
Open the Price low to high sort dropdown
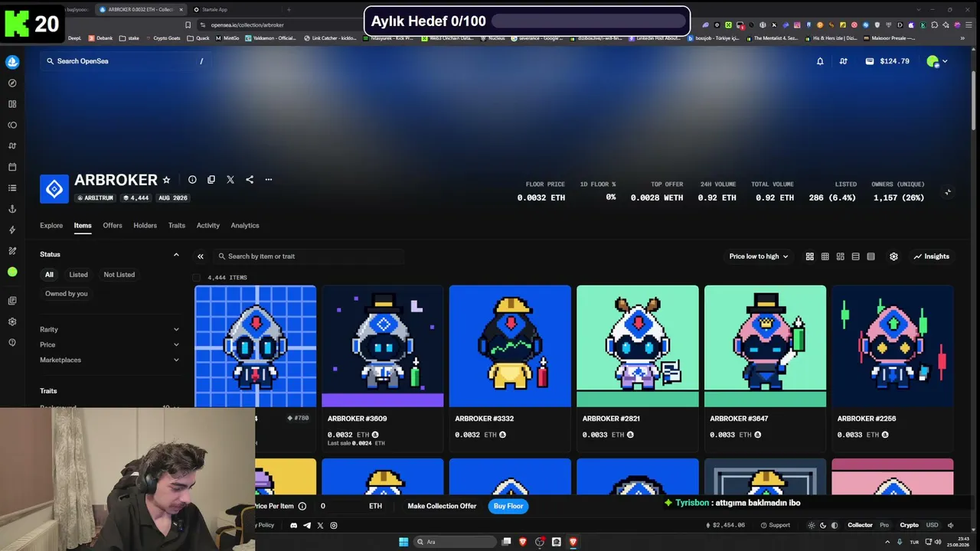(759, 256)
